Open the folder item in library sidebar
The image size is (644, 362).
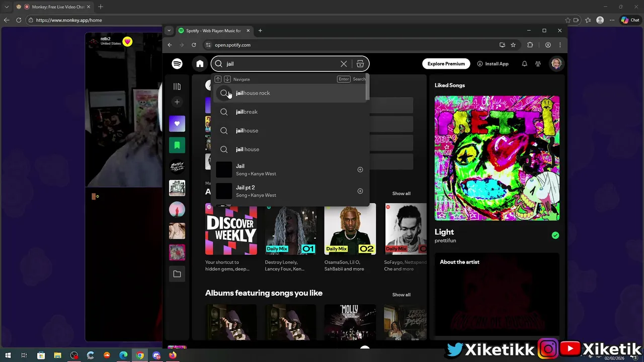coord(177,274)
